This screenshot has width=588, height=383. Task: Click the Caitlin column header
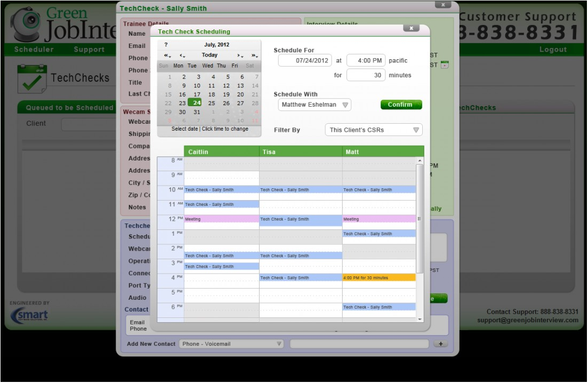click(x=221, y=152)
